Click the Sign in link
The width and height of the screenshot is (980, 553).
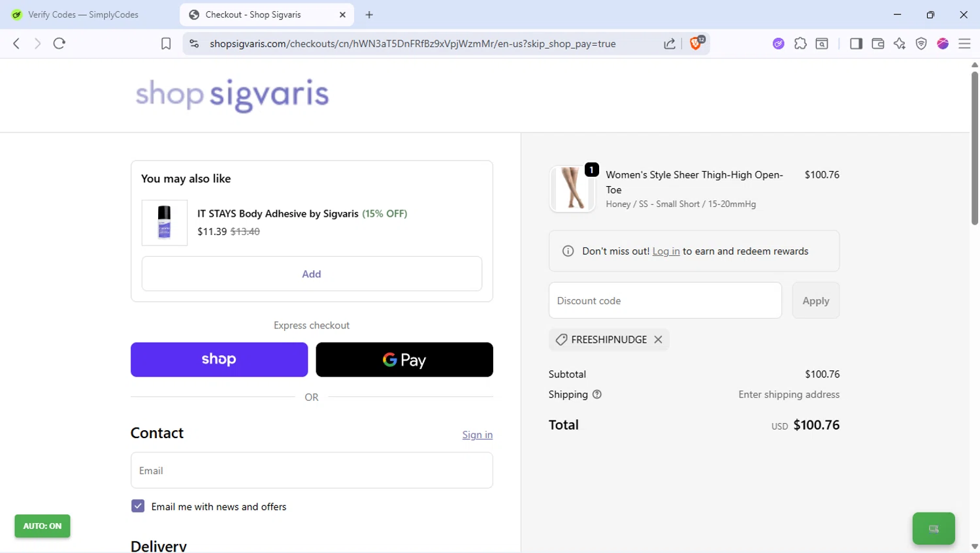click(x=477, y=435)
